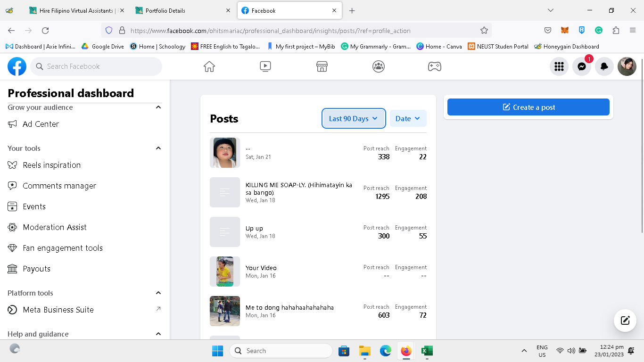Open Meta Business Suite link
644x362 pixels.
coord(85,310)
